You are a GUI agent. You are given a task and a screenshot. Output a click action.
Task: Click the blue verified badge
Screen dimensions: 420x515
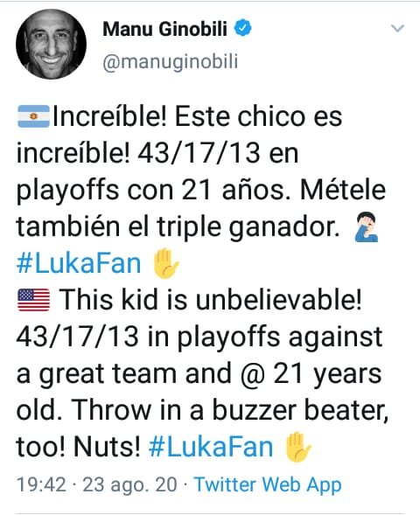[242, 28]
